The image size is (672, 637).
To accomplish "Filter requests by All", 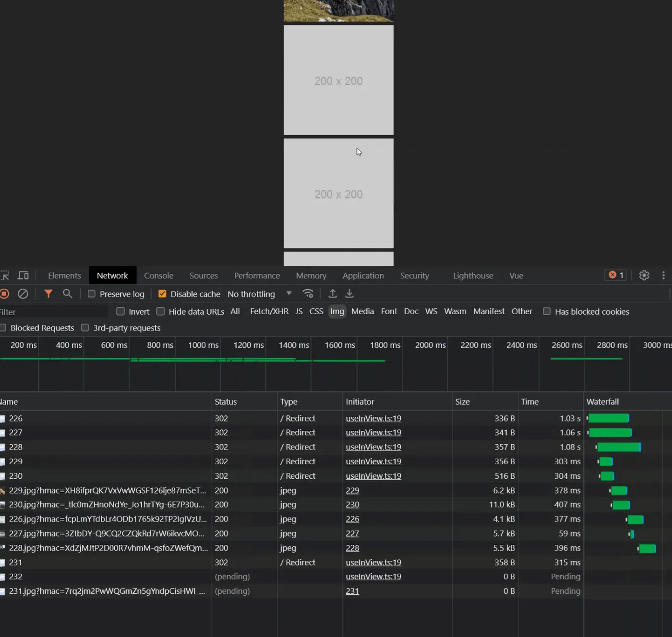I will [x=235, y=311].
